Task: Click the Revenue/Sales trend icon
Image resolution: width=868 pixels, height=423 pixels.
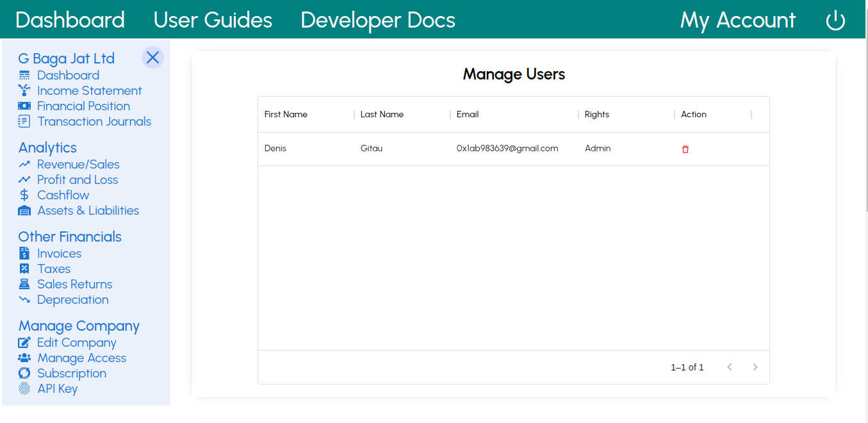Action: pos(24,165)
